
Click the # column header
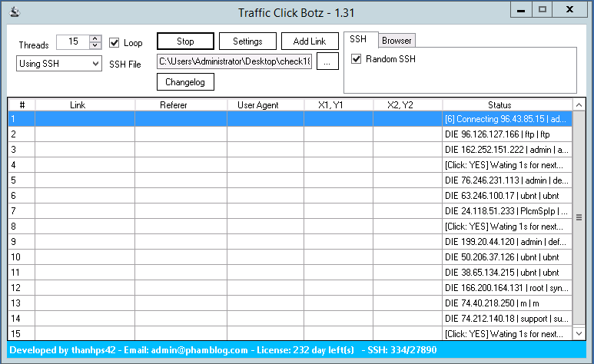(x=22, y=105)
